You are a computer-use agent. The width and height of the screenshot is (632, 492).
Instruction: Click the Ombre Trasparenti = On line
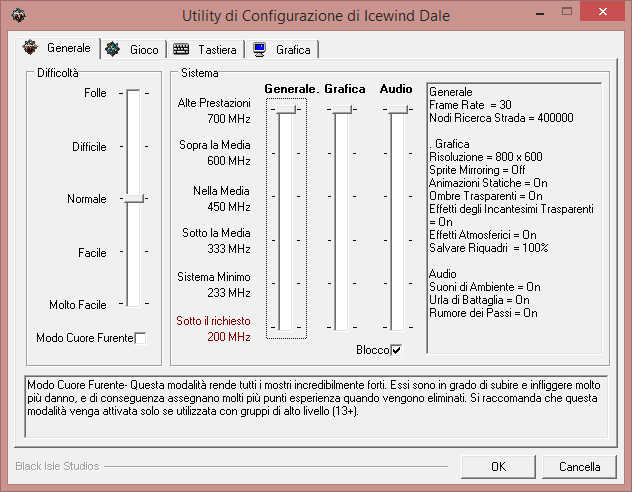486,196
